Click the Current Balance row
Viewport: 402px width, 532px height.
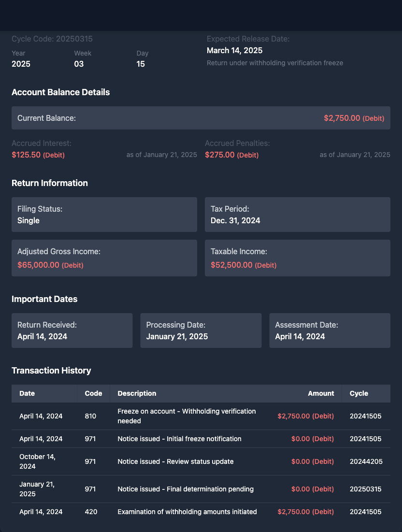coord(201,118)
